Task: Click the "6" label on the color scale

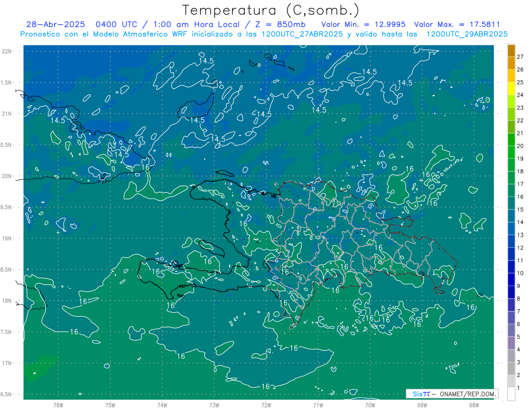Action: [x=519, y=324]
